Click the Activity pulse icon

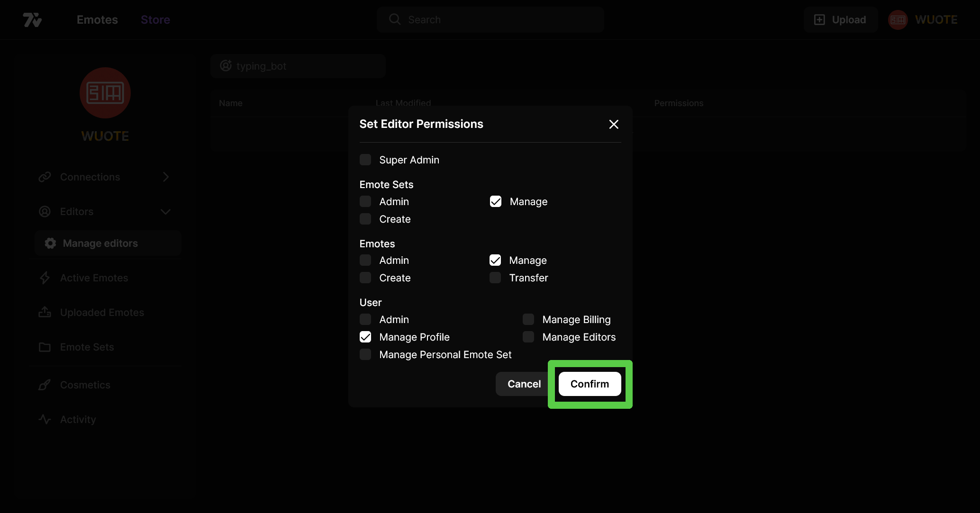click(x=45, y=420)
